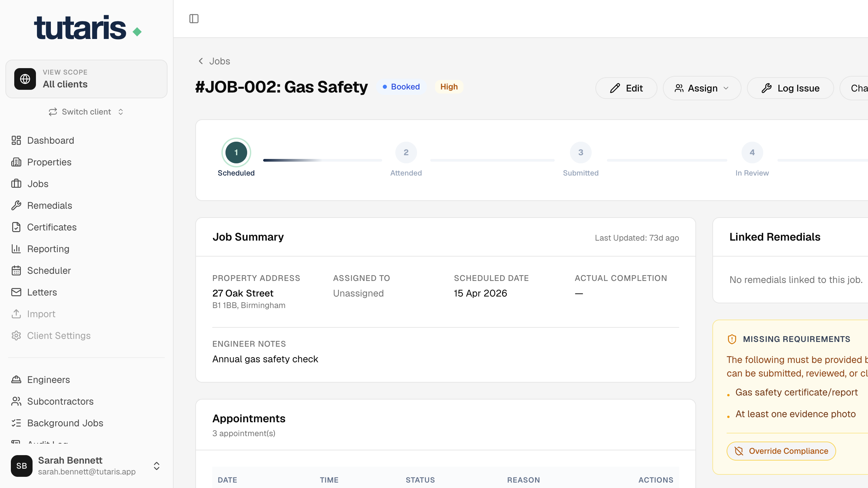Click the Unassigned value under Assigned To
This screenshot has width=868, height=488.
click(x=358, y=293)
